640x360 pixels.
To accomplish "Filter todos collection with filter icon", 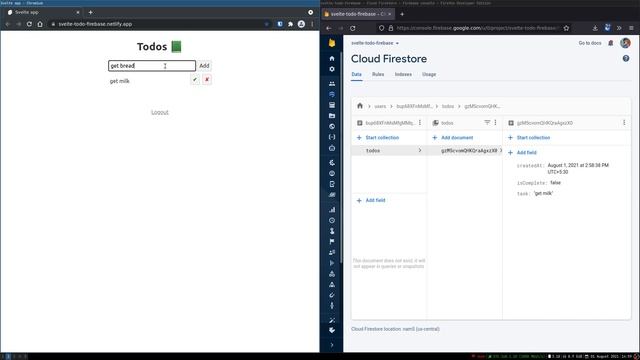I will tap(487, 122).
